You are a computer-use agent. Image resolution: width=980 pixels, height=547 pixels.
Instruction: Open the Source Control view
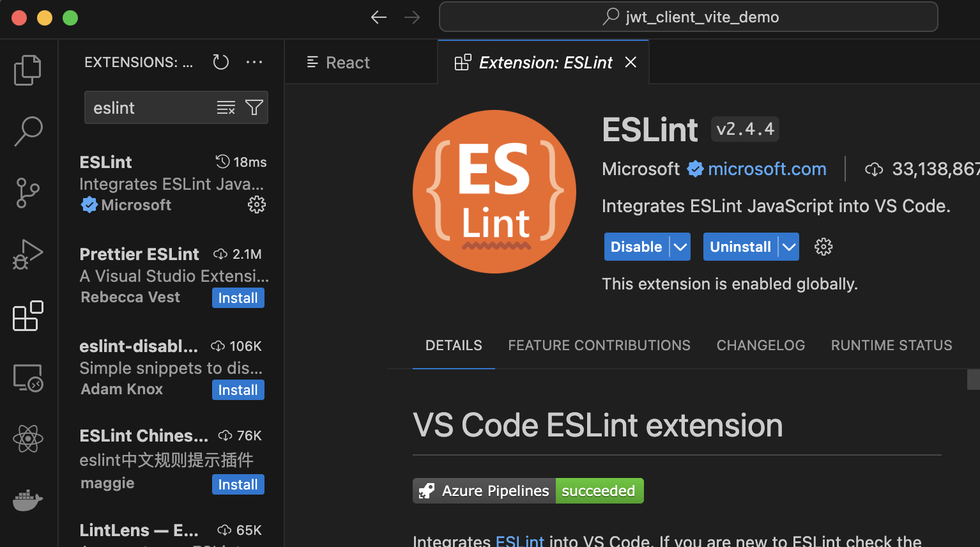(27, 192)
